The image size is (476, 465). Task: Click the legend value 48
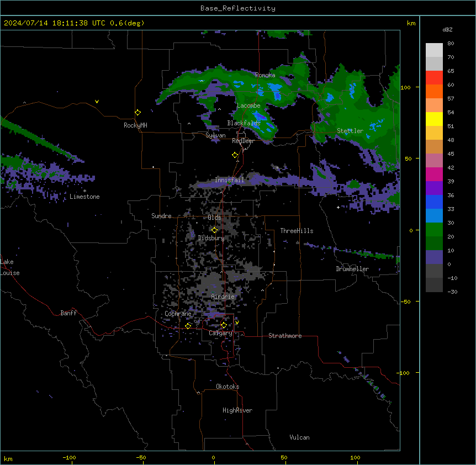451,140
